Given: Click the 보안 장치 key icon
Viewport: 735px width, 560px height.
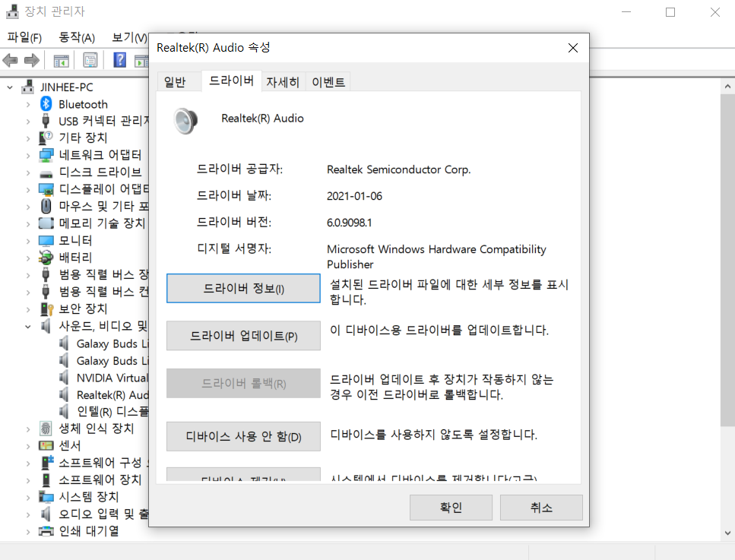Looking at the screenshot, I should [x=46, y=308].
